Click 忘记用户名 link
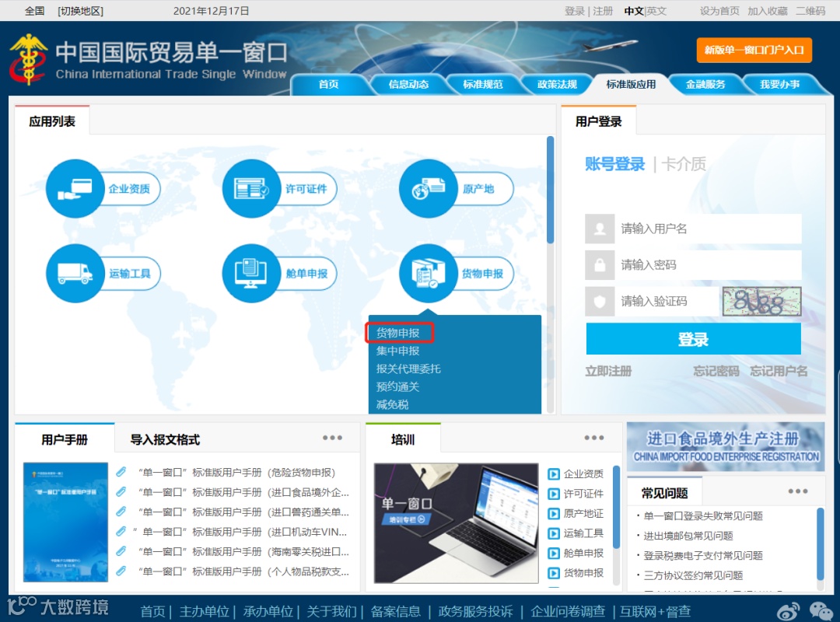 [x=779, y=371]
